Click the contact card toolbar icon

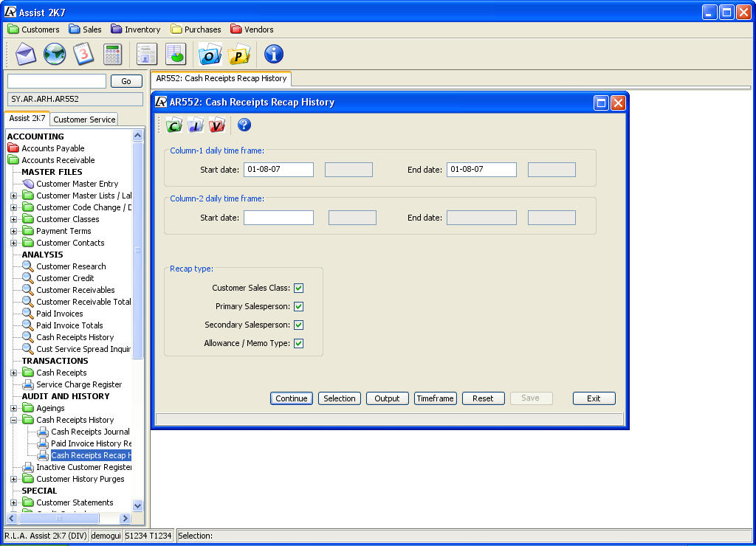(147, 54)
